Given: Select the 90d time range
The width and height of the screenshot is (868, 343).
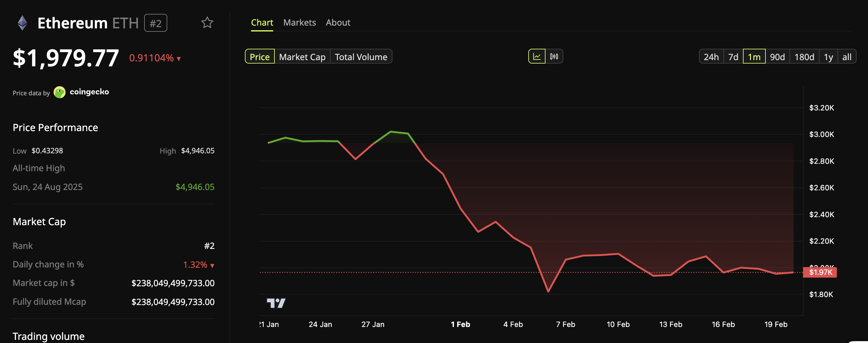Looking at the screenshot, I should [x=777, y=56].
